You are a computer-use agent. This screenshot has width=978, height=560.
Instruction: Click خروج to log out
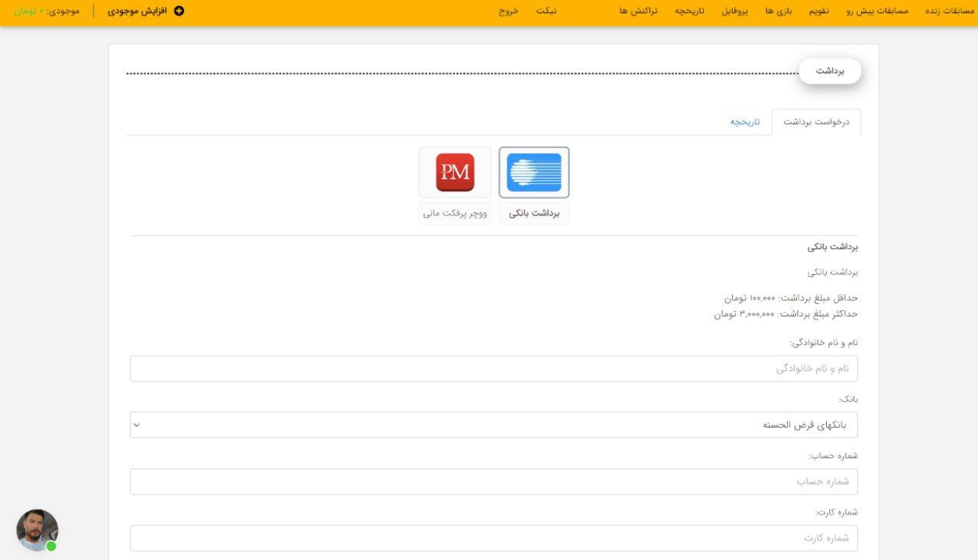(x=510, y=11)
